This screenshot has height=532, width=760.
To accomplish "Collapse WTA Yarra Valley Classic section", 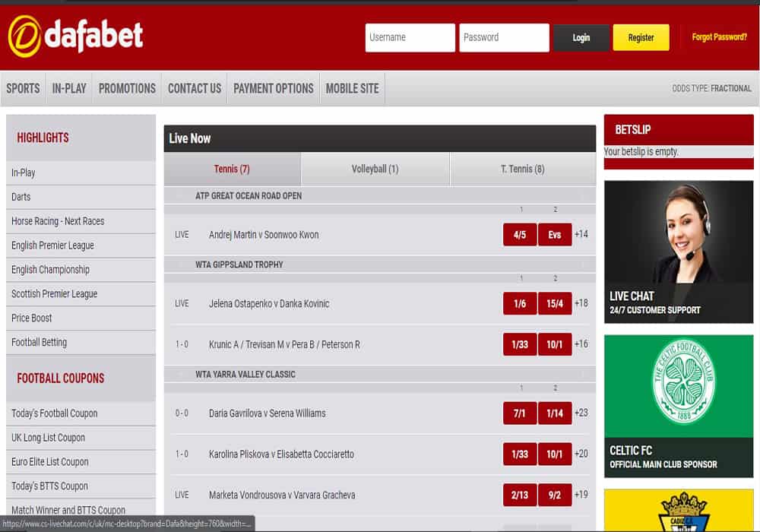I will (380, 374).
